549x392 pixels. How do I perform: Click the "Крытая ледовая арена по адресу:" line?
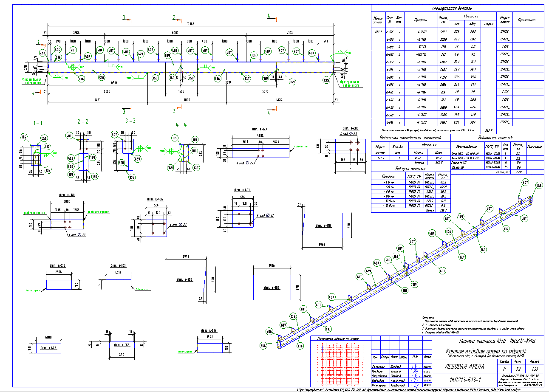pos(486,351)
